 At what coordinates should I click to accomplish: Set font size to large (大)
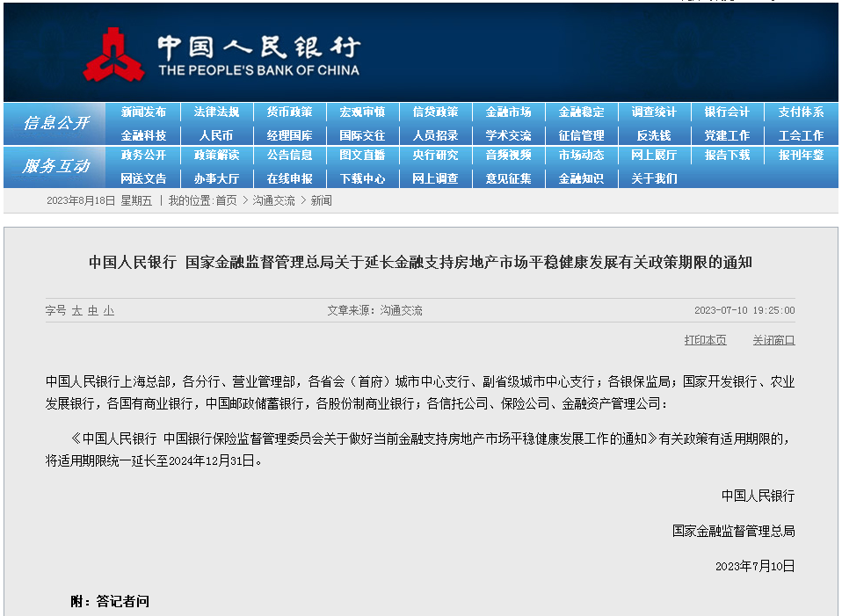pos(77,311)
